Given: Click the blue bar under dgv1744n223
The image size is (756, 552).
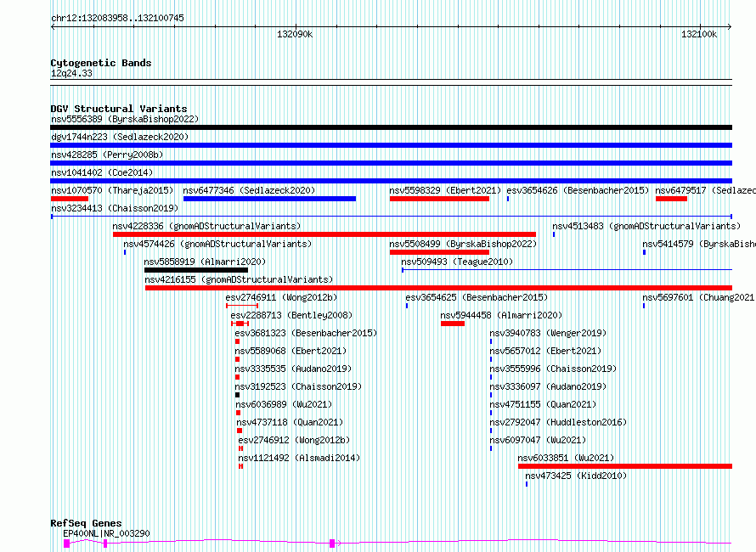Looking at the screenshot, I should (391, 145).
